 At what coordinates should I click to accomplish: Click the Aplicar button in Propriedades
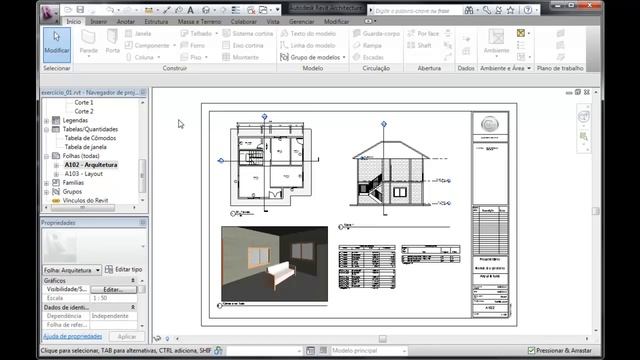click(127, 336)
